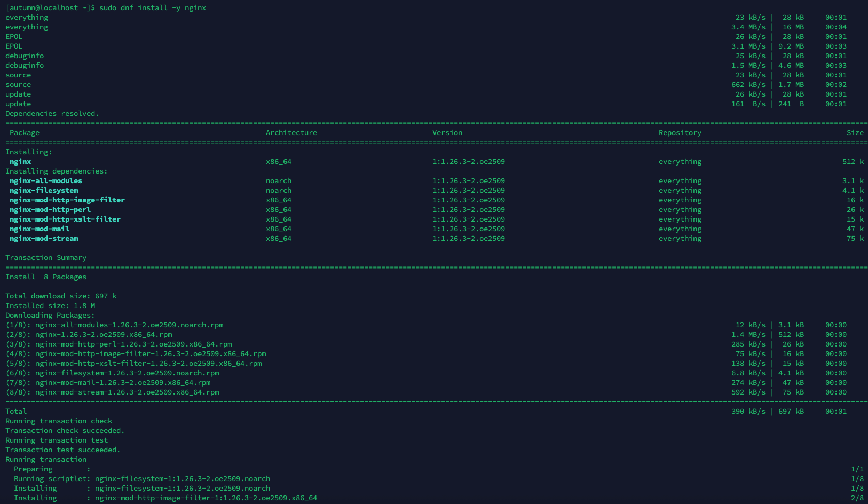Click the "Dependencies resolved." line
This screenshot has width=868, height=504.
pyautogui.click(x=52, y=114)
